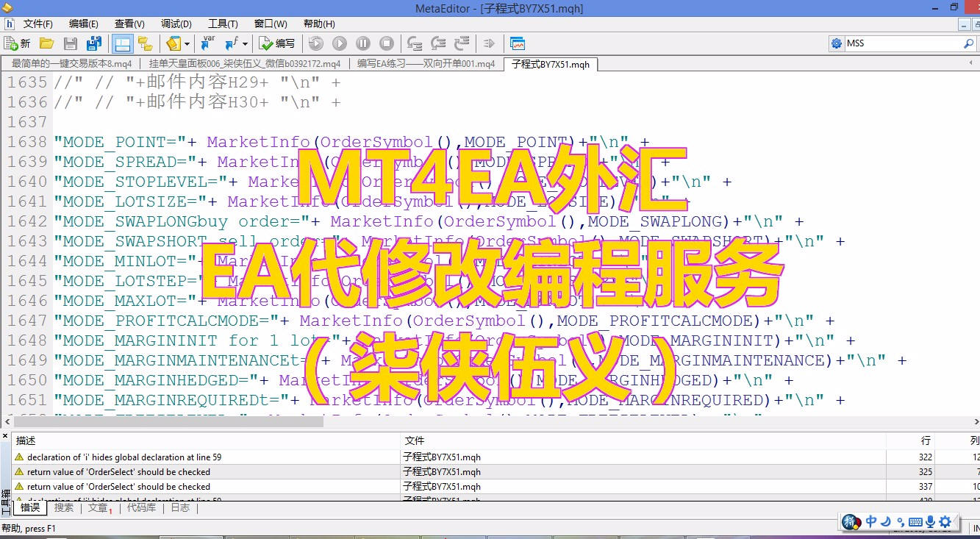Click the MetaEditor app icon in menu bar
The width and height of the screenshot is (980, 539).
coord(9,24)
